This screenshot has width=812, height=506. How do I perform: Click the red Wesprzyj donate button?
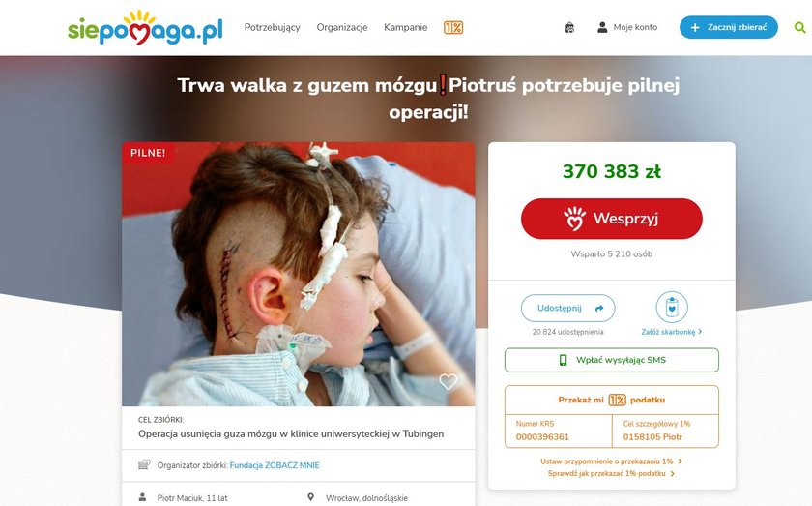pos(612,219)
